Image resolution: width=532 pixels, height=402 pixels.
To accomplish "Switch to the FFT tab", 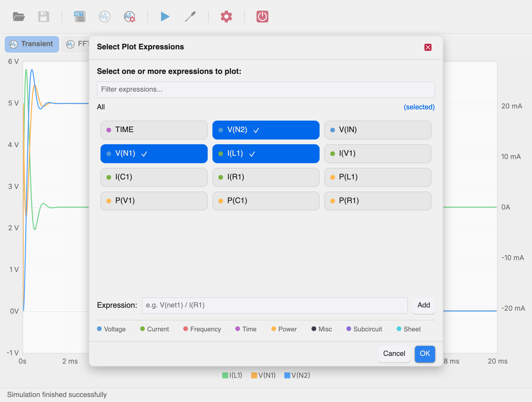I will 76,44.
